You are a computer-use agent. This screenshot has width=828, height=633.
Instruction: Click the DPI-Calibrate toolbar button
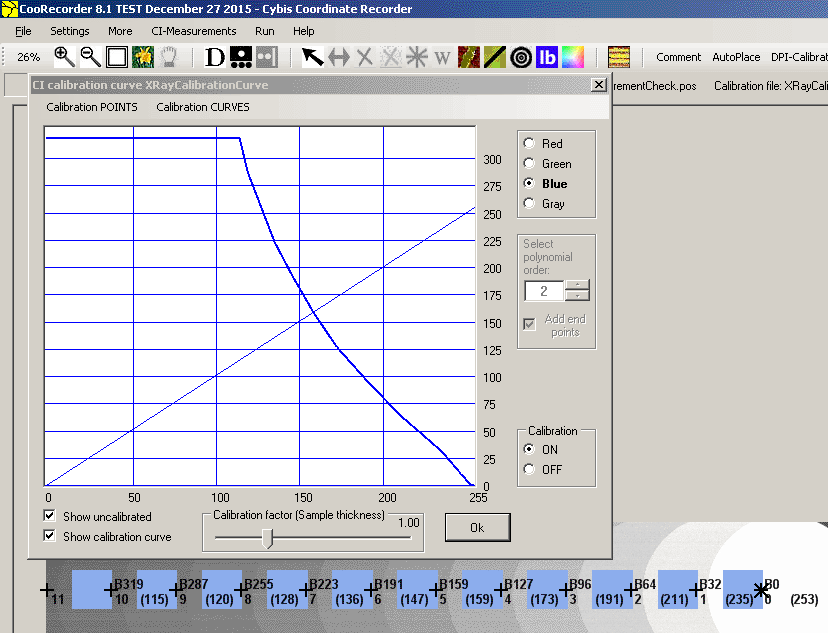click(x=799, y=57)
